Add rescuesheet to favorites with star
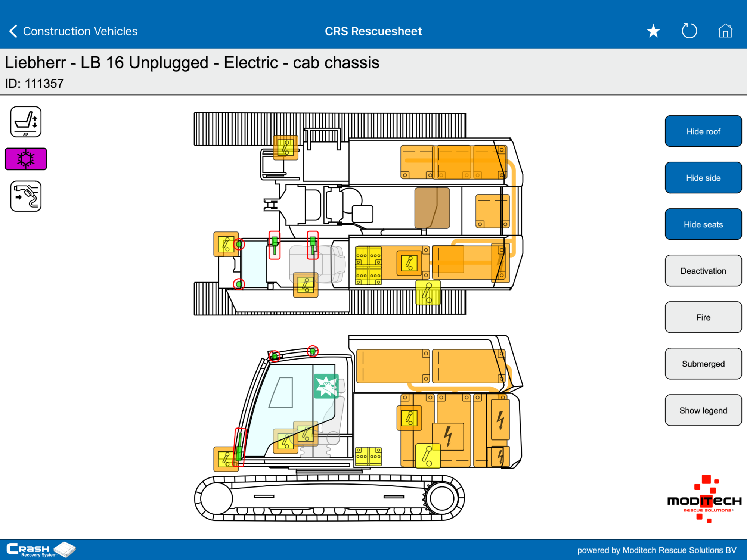This screenshot has width=747, height=560. (x=653, y=31)
